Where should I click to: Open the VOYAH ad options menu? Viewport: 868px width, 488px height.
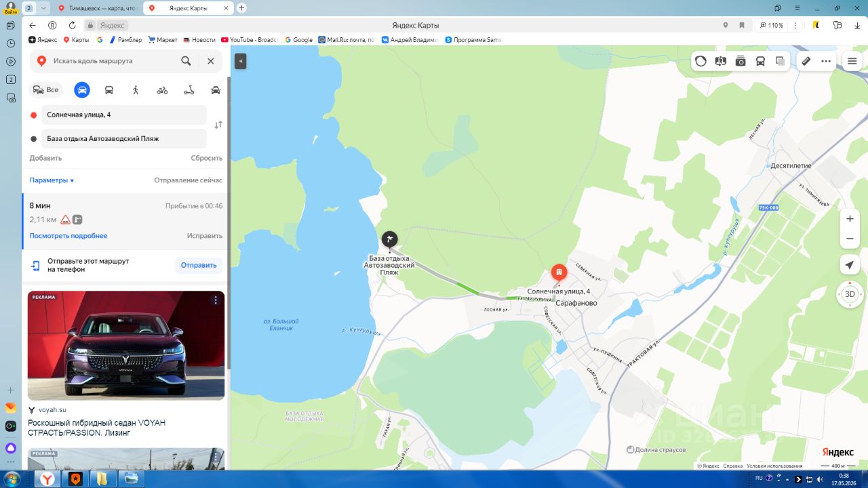pos(216,300)
